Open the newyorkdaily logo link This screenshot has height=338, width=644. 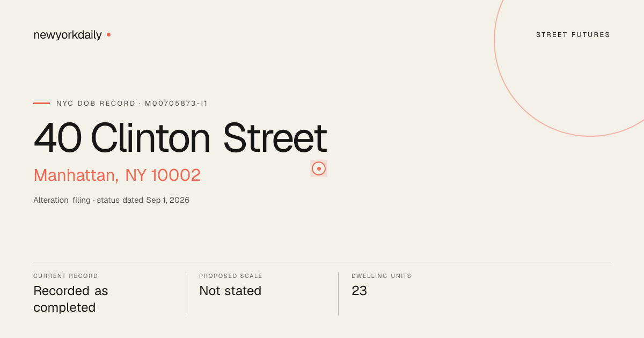(x=68, y=35)
